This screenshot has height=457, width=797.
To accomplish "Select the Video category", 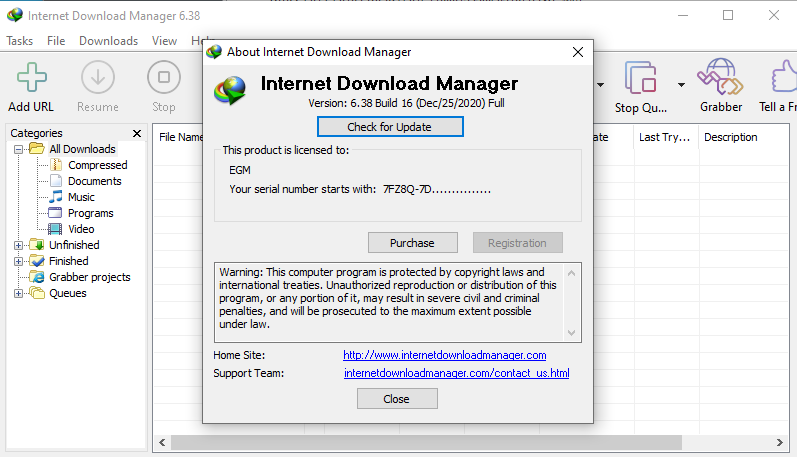I will coord(81,229).
